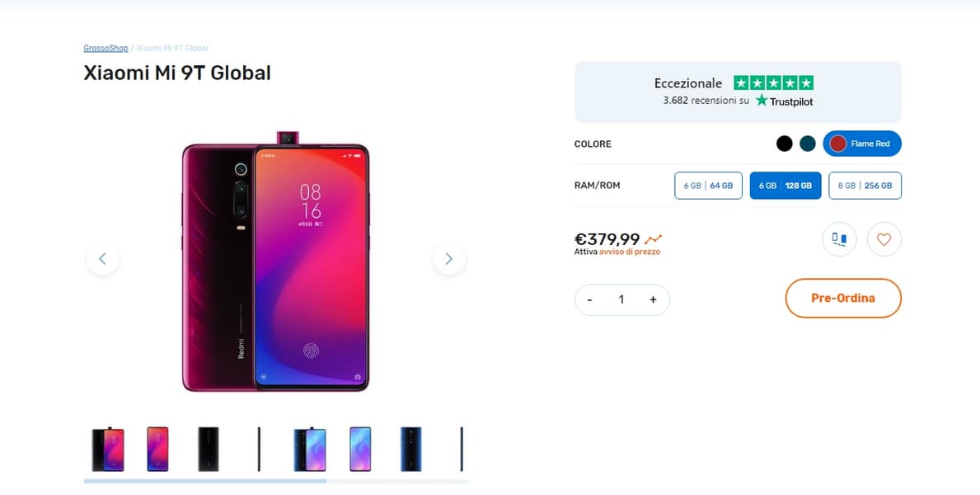
Task: Increase quantity with plus button
Action: click(x=653, y=300)
